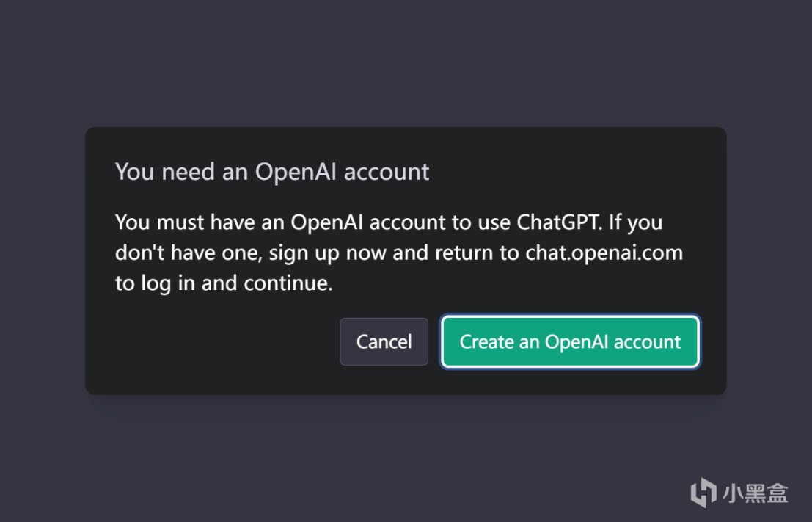Click the dimmed backdrop above the dialog

coord(406,62)
